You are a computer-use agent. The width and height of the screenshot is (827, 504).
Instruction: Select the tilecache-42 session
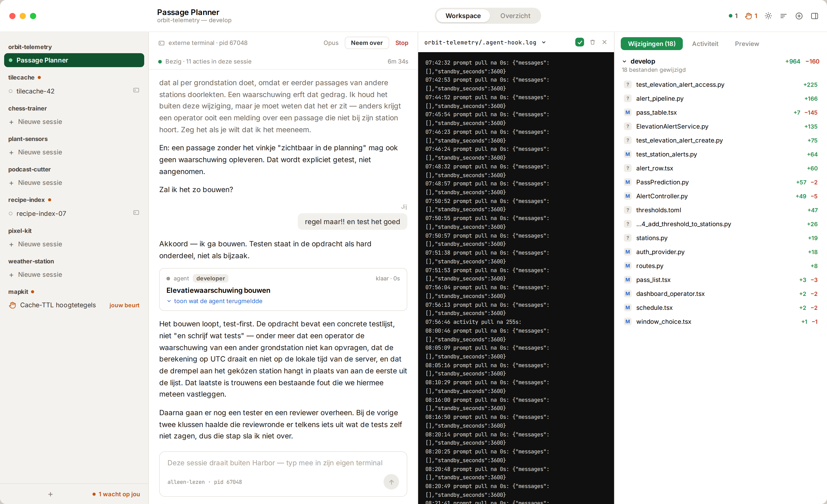point(74,91)
